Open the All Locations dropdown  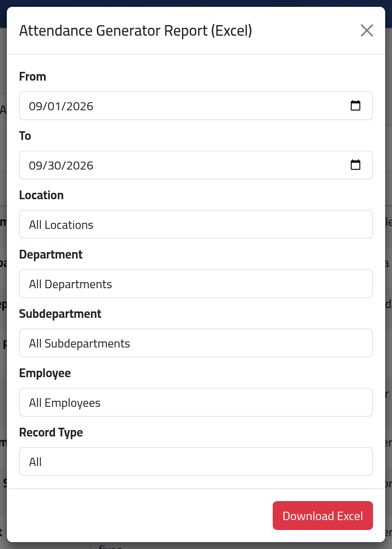pyautogui.click(x=196, y=224)
